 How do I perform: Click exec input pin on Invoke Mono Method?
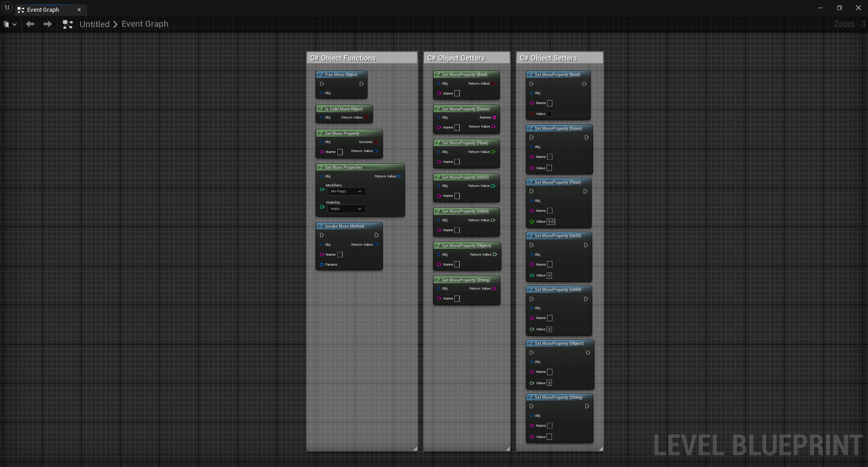point(322,235)
